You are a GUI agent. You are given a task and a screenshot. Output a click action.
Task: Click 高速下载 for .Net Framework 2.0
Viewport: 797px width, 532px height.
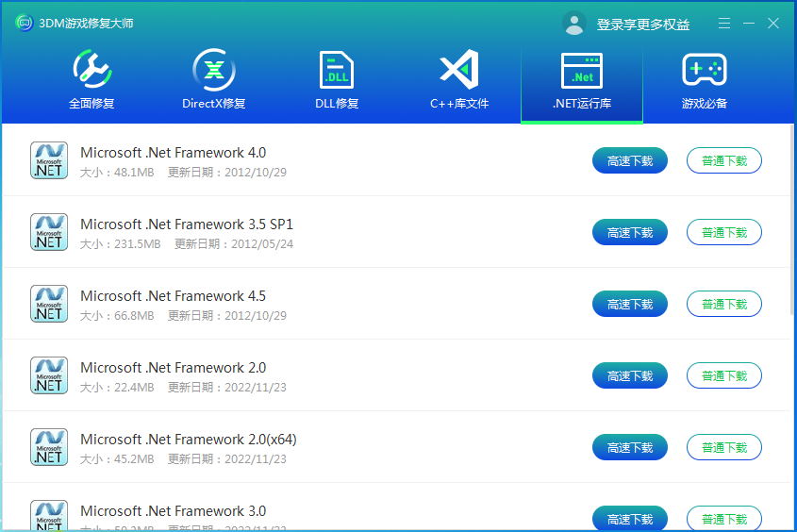click(630, 375)
